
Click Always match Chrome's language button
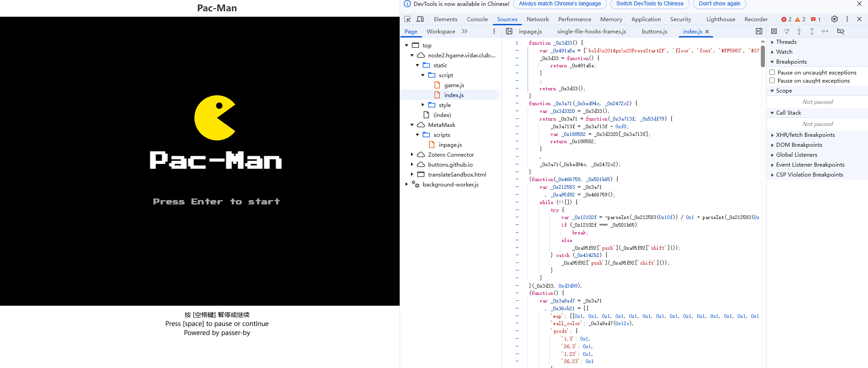(560, 4)
